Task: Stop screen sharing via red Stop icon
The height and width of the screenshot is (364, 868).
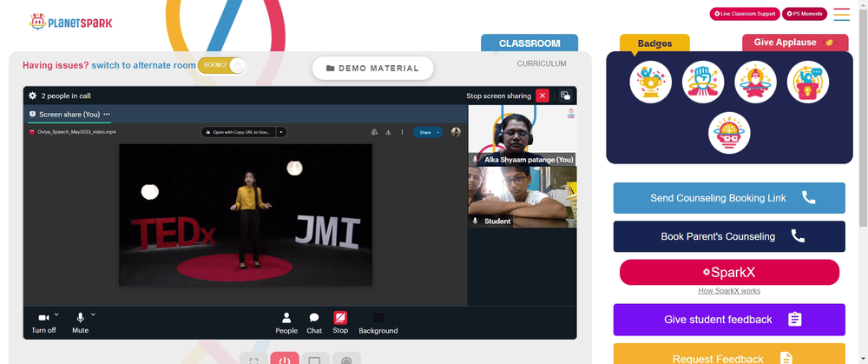Action: 340,322
